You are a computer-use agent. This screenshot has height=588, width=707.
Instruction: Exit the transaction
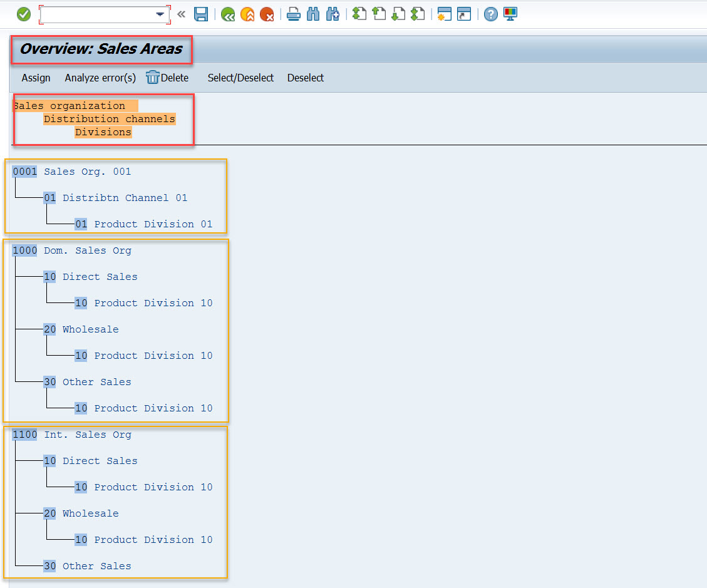click(247, 14)
